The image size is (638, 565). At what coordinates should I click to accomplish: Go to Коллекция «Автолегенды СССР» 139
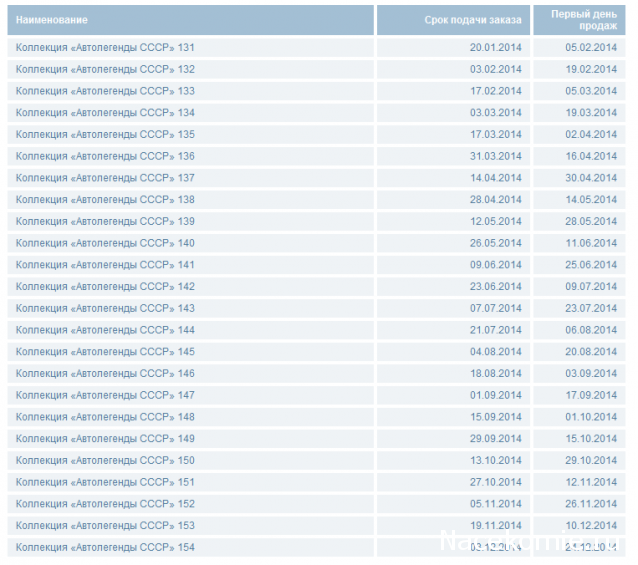click(105, 222)
